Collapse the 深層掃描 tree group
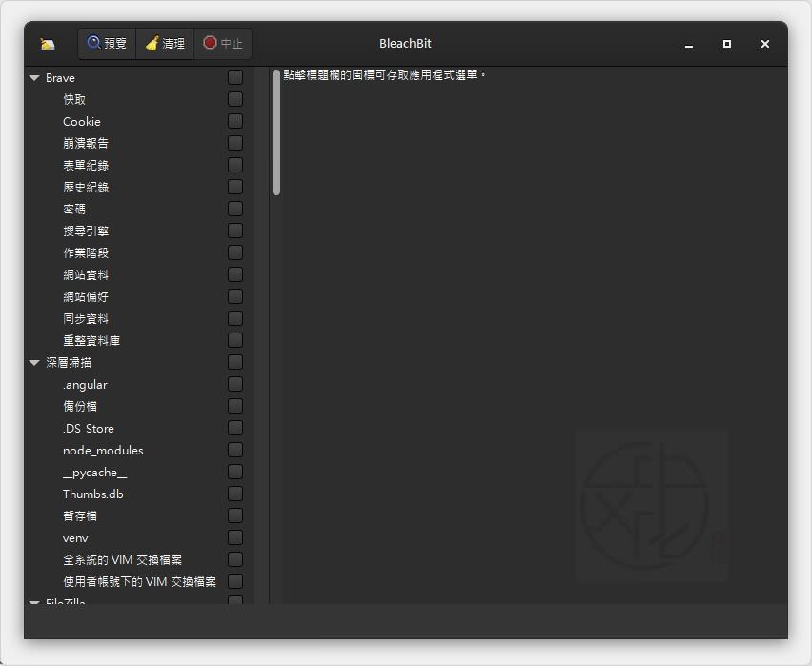 (x=34, y=363)
